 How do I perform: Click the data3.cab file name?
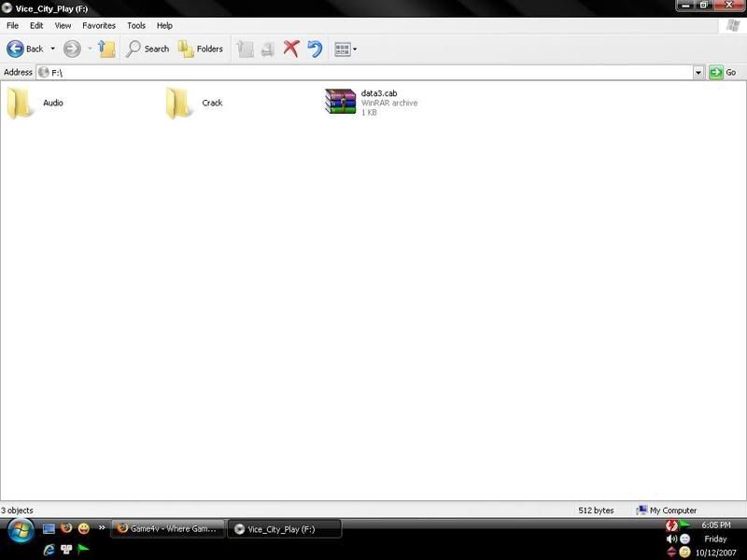click(379, 93)
